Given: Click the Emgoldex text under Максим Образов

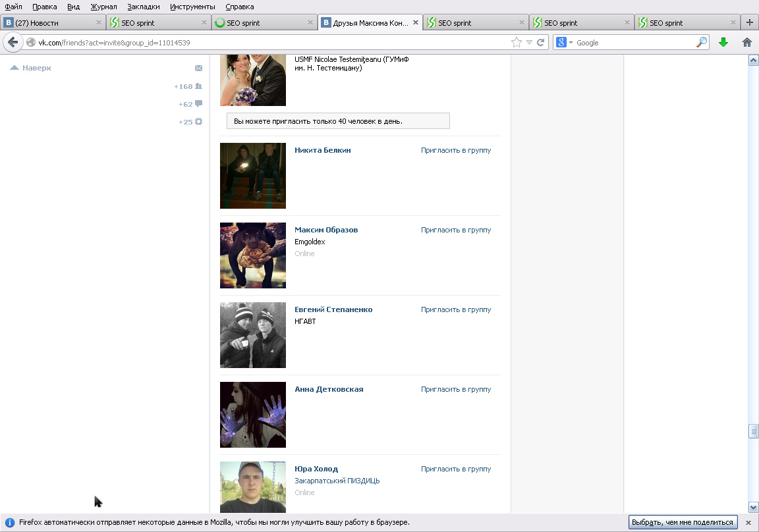Looking at the screenshot, I should pyautogui.click(x=310, y=242).
